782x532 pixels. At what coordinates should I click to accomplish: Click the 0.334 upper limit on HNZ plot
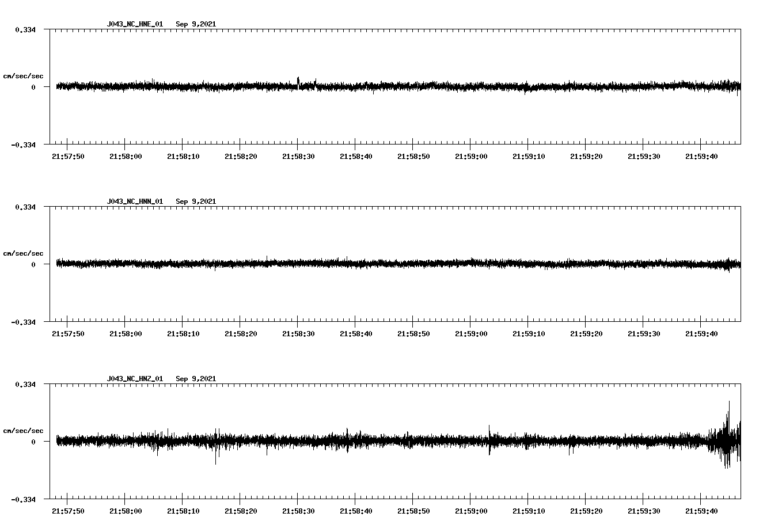pos(26,385)
